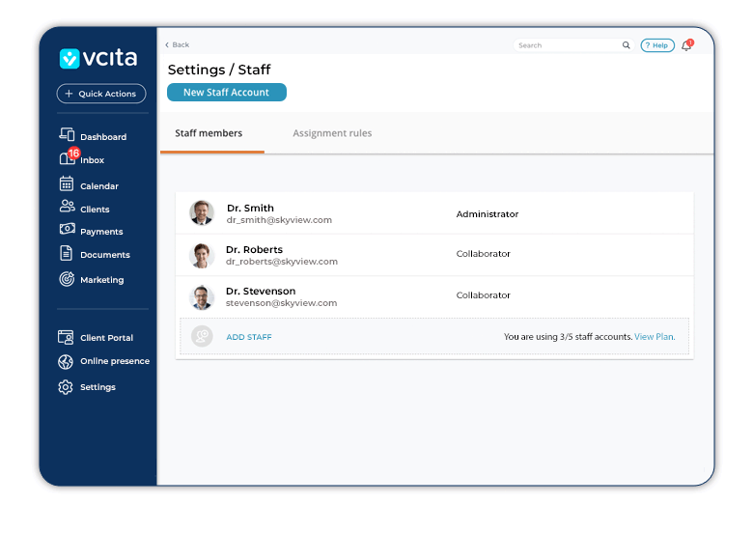Screen dimensions: 753x560
Task: Select the Staff members tab
Action: [x=209, y=133]
